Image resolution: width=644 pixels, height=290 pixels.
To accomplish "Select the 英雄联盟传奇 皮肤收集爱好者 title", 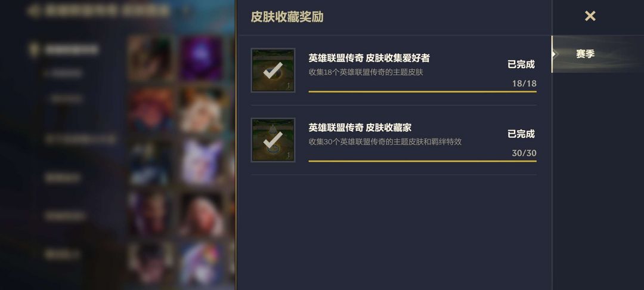I will [369, 58].
